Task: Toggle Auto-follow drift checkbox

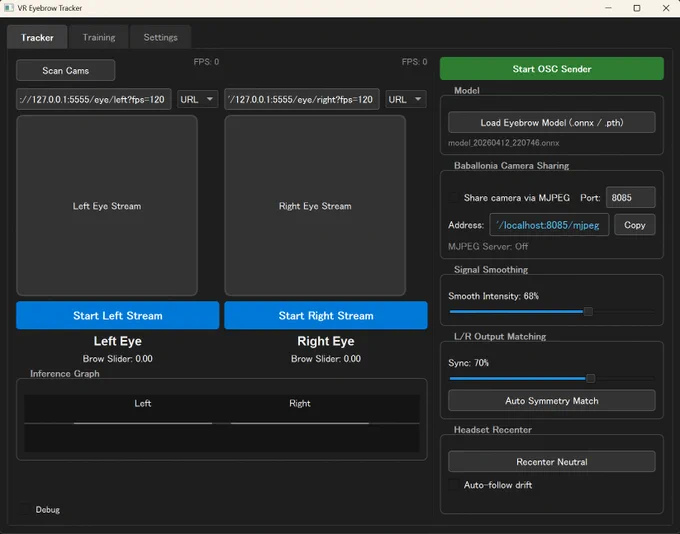Action: [x=454, y=485]
